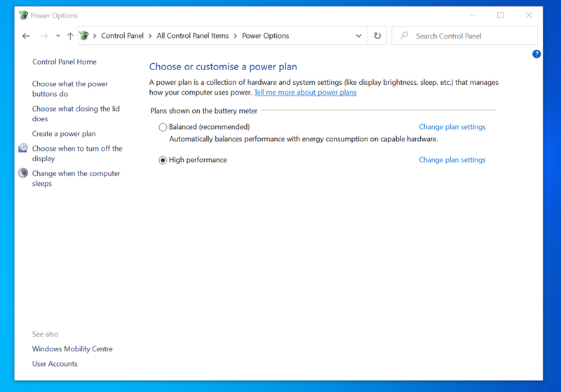Maximize the Power Options window
The width and height of the screenshot is (561, 392).
tap(501, 15)
